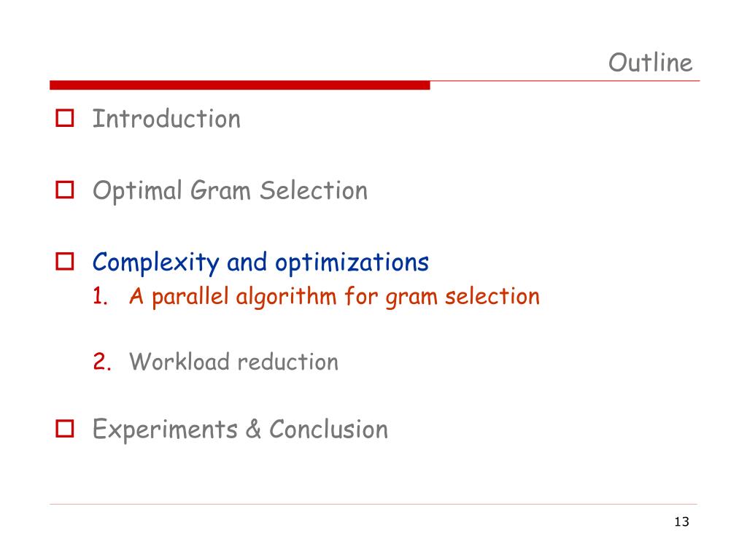Click the word optimizations in blue heading
This screenshot has height=560, width=747.
(352, 262)
